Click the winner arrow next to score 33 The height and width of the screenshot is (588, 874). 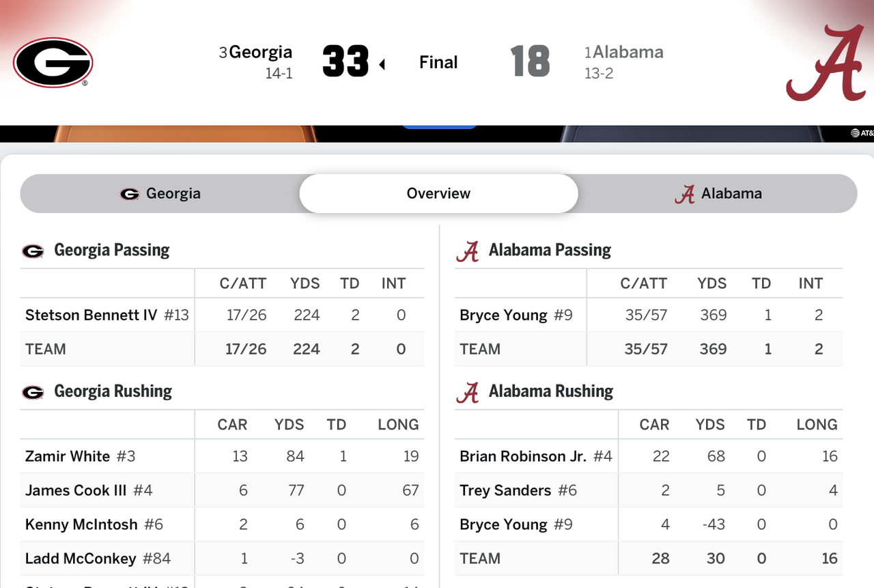[x=382, y=64]
